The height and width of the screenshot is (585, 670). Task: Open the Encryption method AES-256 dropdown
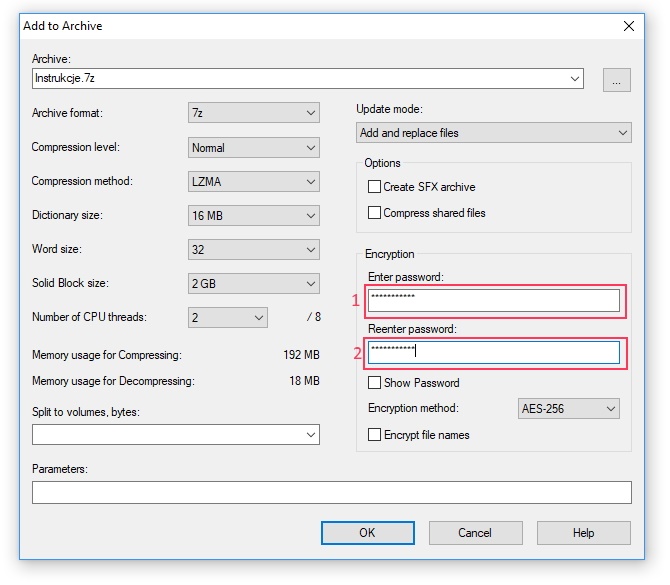[568, 409]
